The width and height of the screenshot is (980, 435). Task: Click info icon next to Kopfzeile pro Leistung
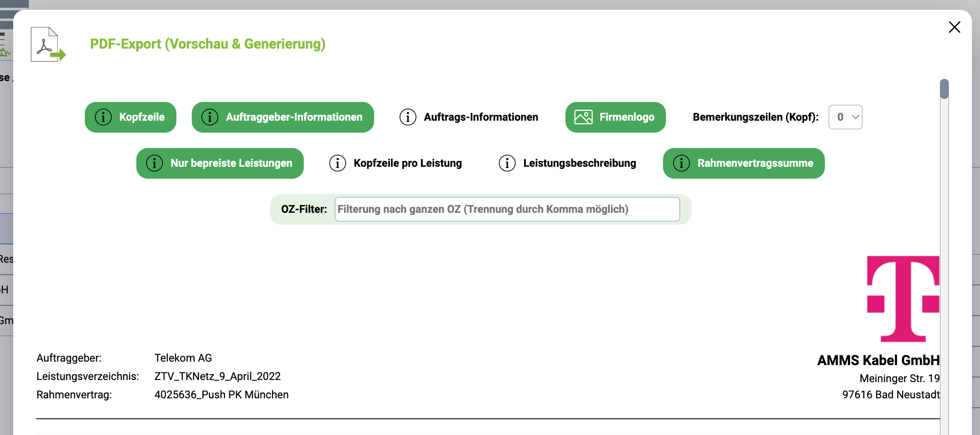[x=337, y=163]
